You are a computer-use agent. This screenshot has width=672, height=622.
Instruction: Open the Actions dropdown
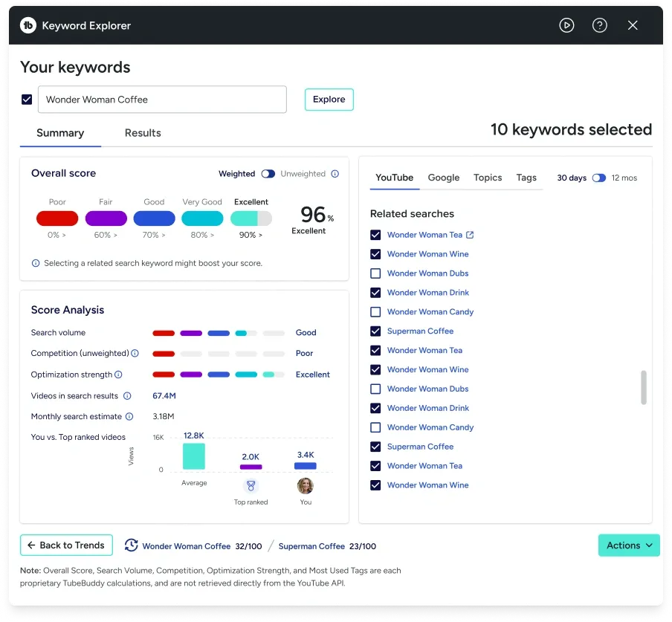628,545
